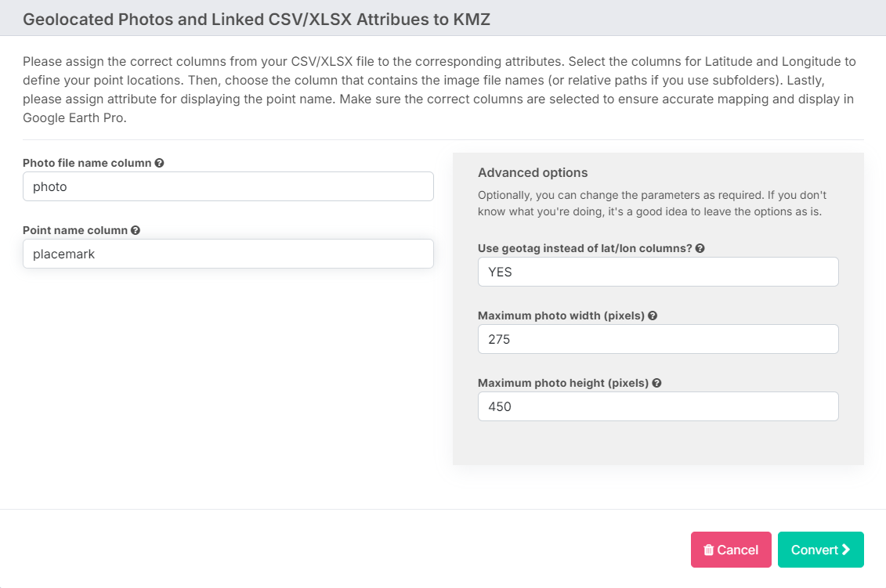Open the Use geotag YES dropdown
The width and height of the screenshot is (886, 588).
[x=658, y=272]
